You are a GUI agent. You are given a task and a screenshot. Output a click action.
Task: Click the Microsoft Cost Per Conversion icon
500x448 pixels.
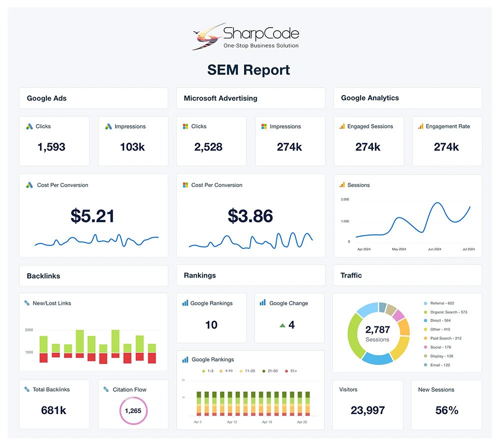point(185,185)
